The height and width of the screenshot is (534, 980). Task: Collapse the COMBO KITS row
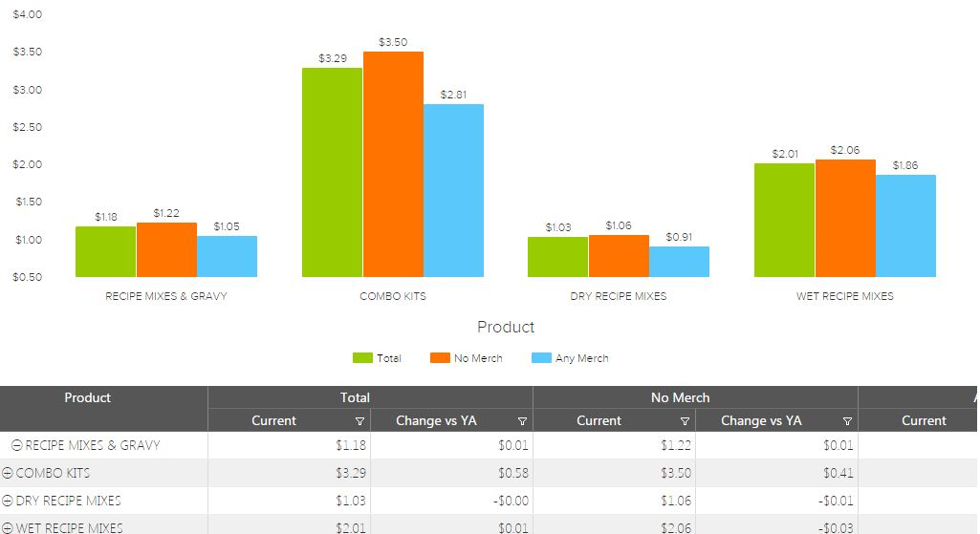coord(8,474)
